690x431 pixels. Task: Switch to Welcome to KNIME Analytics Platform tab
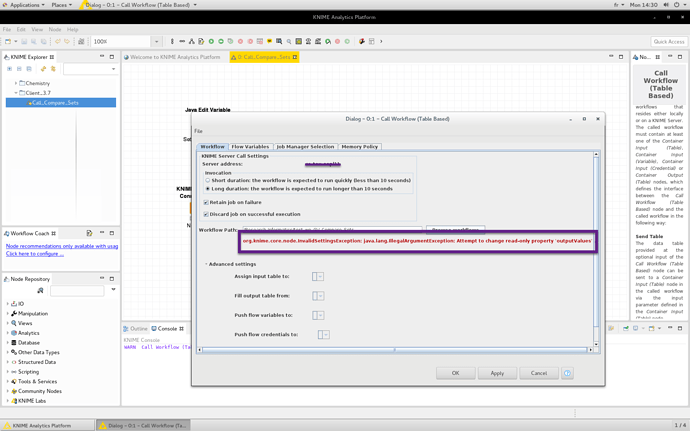pyautogui.click(x=172, y=57)
